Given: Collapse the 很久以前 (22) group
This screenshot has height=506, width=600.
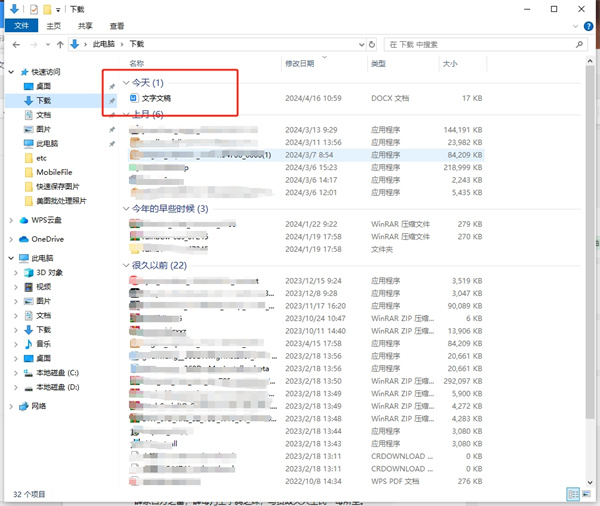Looking at the screenshot, I should [x=125, y=266].
